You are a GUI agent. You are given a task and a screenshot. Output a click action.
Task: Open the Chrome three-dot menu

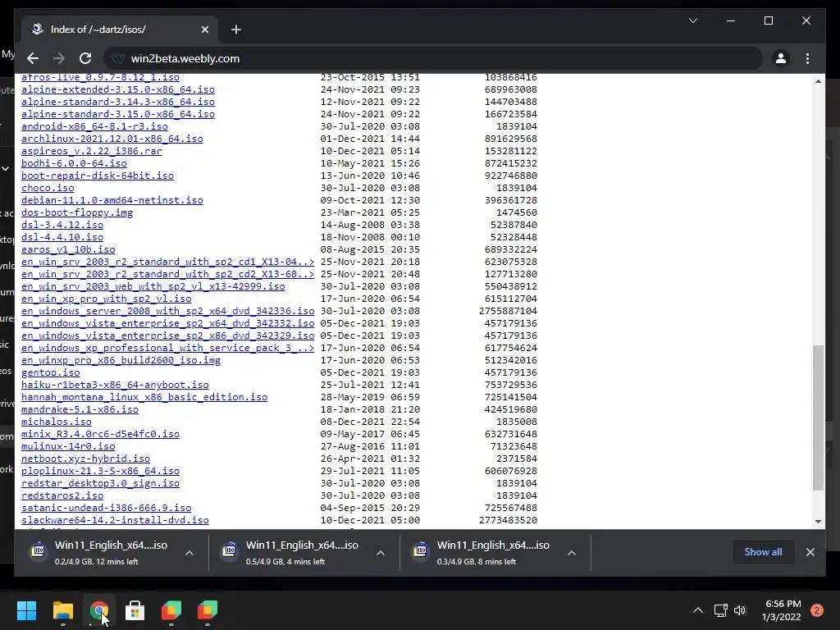[807, 58]
